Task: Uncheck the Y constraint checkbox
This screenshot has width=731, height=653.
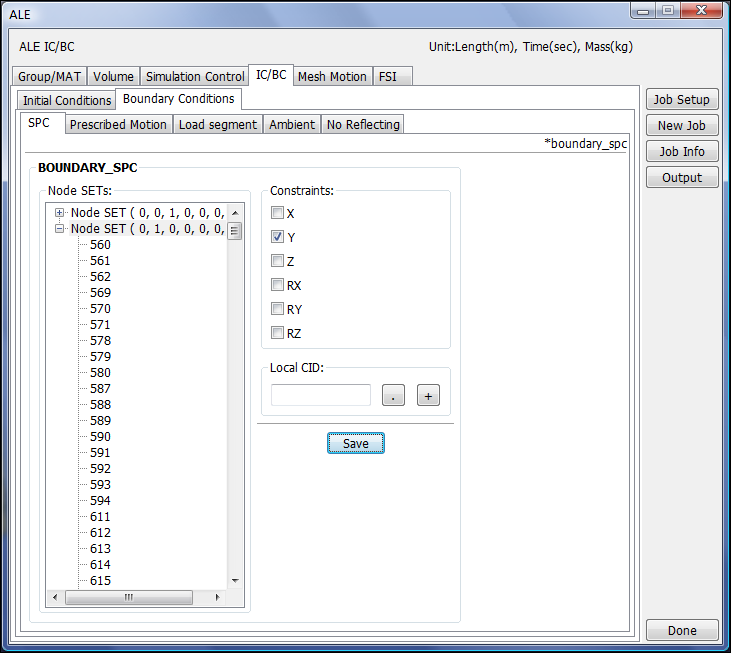Action: click(x=278, y=238)
